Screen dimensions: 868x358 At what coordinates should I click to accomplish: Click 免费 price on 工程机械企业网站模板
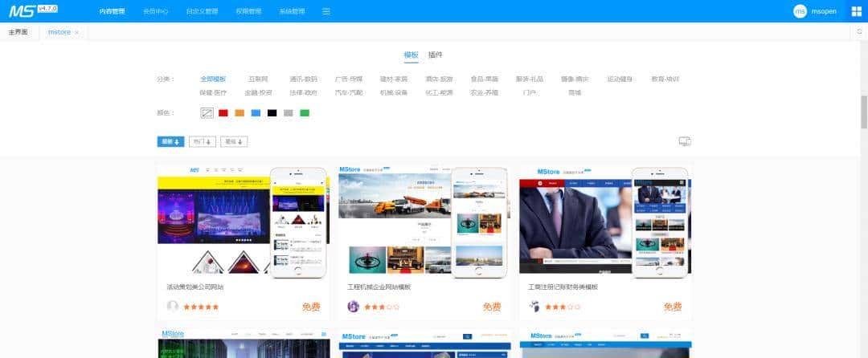point(492,307)
